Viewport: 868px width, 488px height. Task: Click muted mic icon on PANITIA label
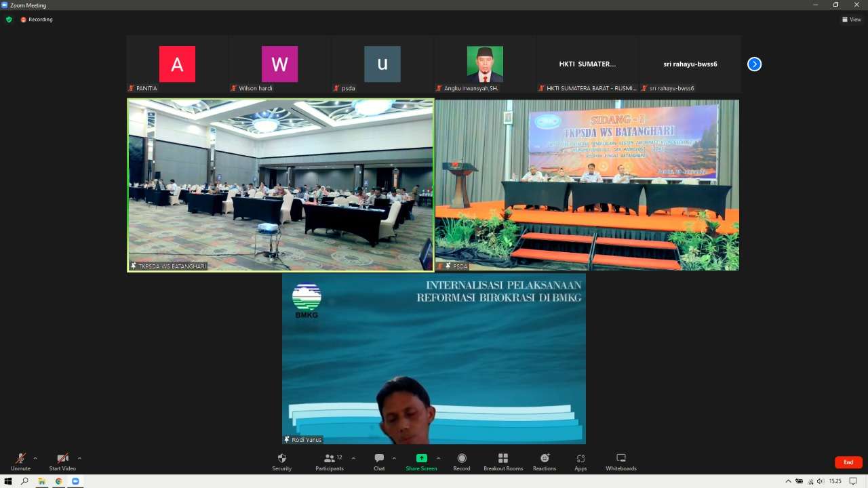coord(132,88)
